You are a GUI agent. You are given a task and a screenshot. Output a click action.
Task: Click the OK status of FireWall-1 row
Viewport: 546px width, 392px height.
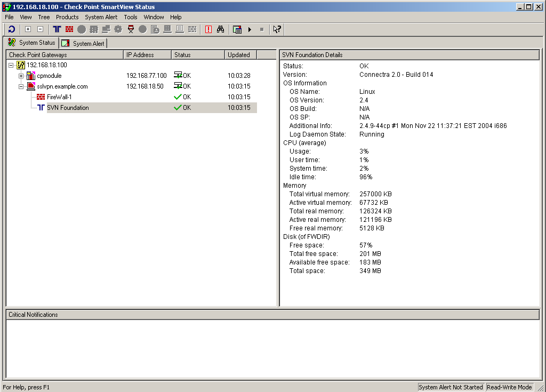(182, 97)
